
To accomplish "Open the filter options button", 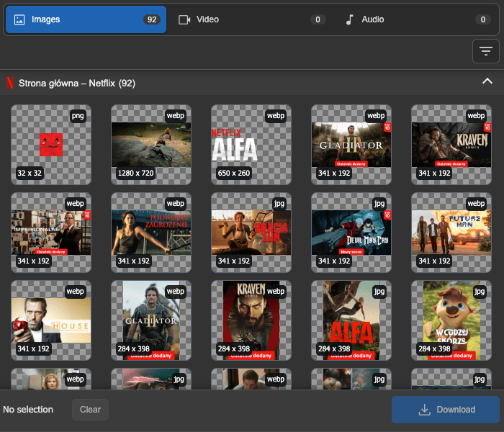I will coord(486,51).
